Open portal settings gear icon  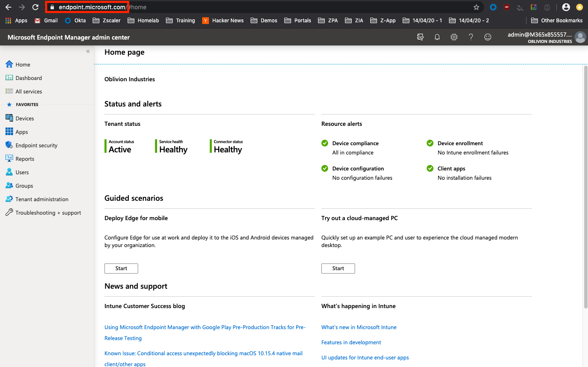pos(454,37)
